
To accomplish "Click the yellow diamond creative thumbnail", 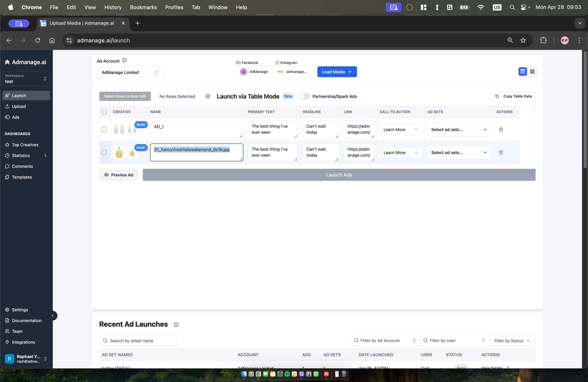I will (119, 152).
